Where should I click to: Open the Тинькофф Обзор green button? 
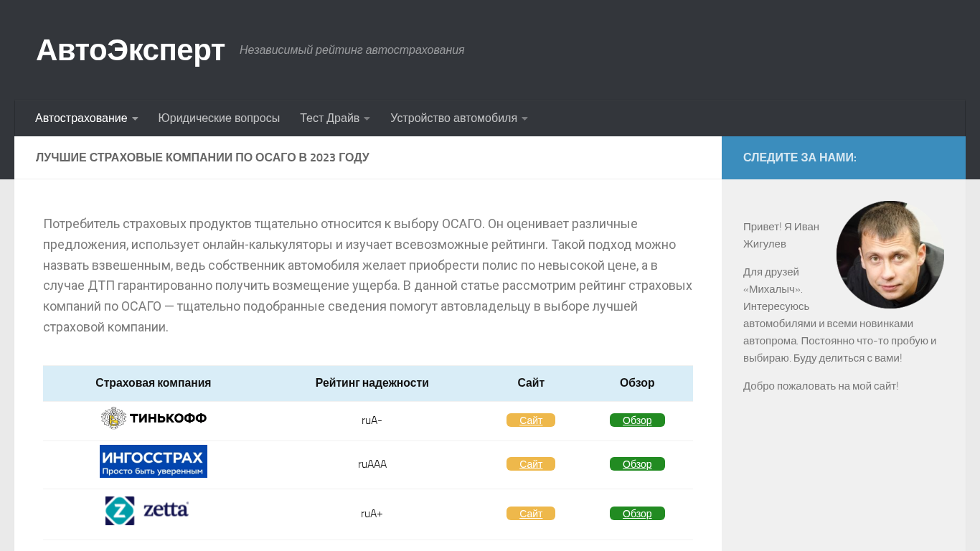[x=637, y=420]
